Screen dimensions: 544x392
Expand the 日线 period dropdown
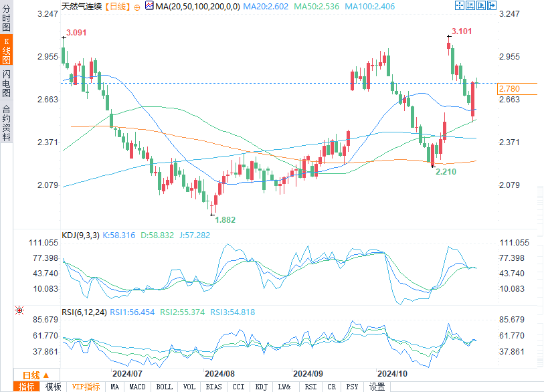click(36, 375)
